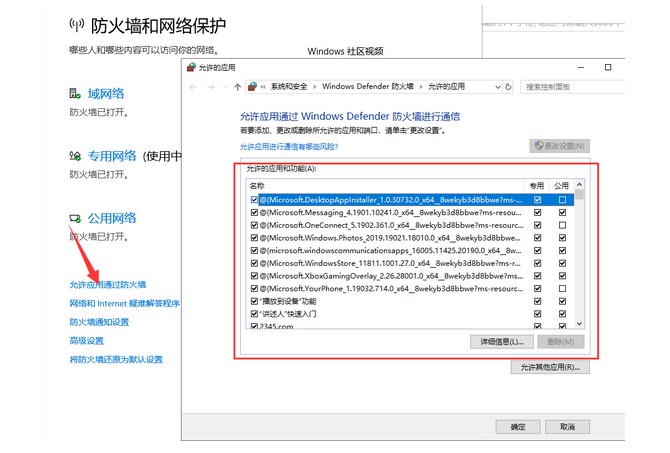Toggle private checkbox for Microsoft.XboxGamingOverlay
The height and width of the screenshot is (453, 670).
538,275
